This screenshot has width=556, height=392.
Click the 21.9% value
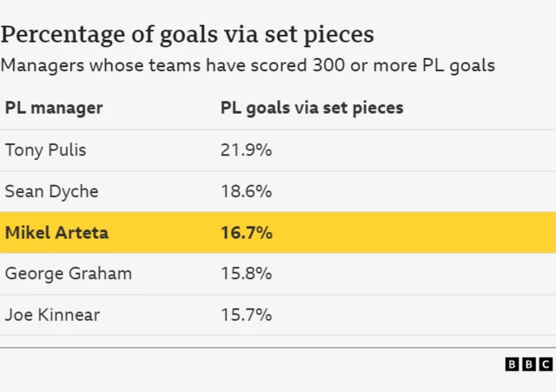(x=246, y=149)
